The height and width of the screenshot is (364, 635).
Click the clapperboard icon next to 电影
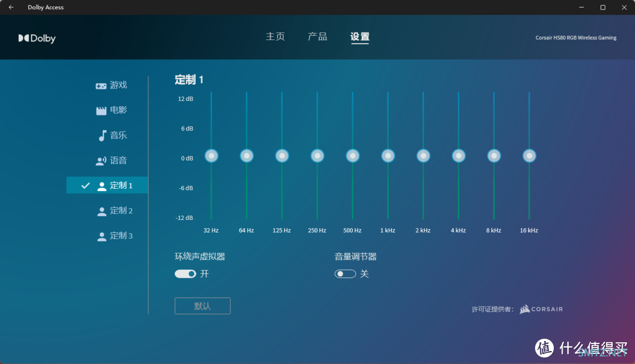[x=101, y=111]
